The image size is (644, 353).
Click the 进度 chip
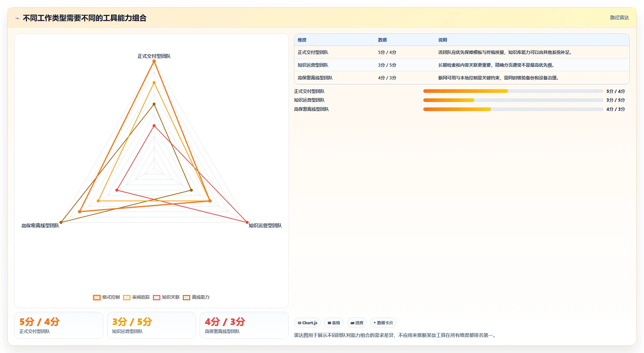pyautogui.click(x=357, y=323)
